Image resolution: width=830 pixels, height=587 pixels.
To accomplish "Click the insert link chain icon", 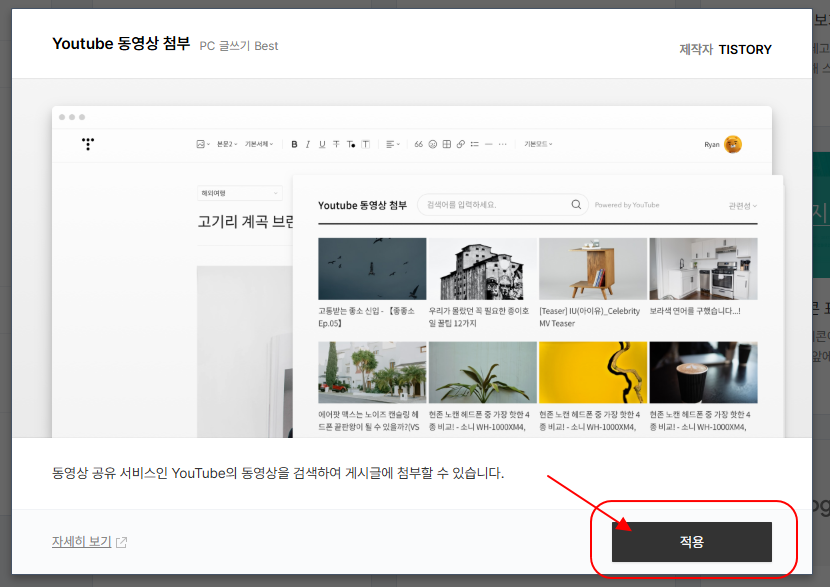I will (461, 144).
